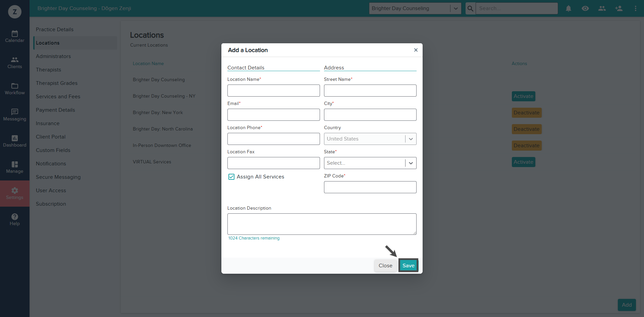
Task: Click the Location Name input field
Action: pos(274,91)
